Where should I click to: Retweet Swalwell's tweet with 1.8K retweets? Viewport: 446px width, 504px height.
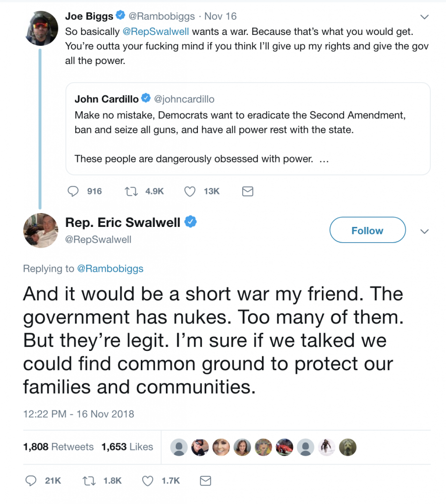[89, 481]
